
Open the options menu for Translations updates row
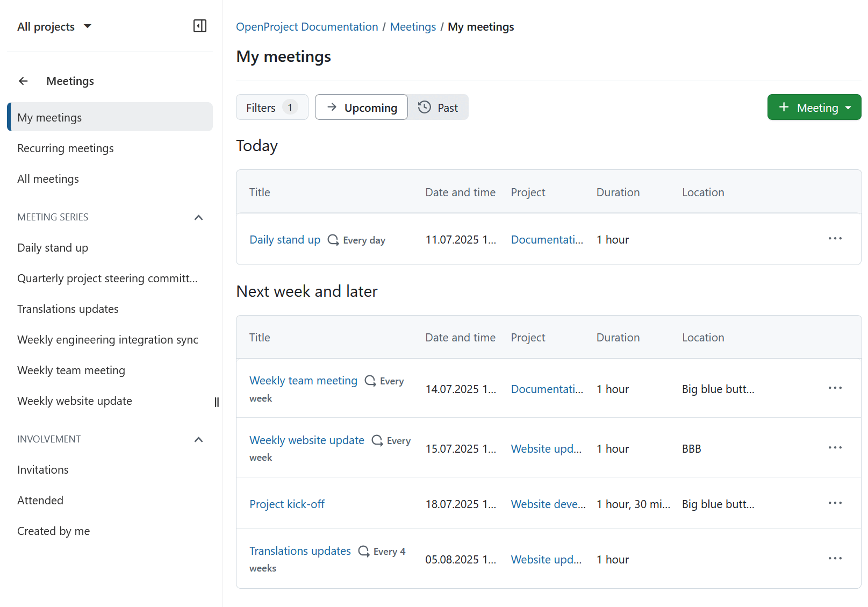point(835,558)
